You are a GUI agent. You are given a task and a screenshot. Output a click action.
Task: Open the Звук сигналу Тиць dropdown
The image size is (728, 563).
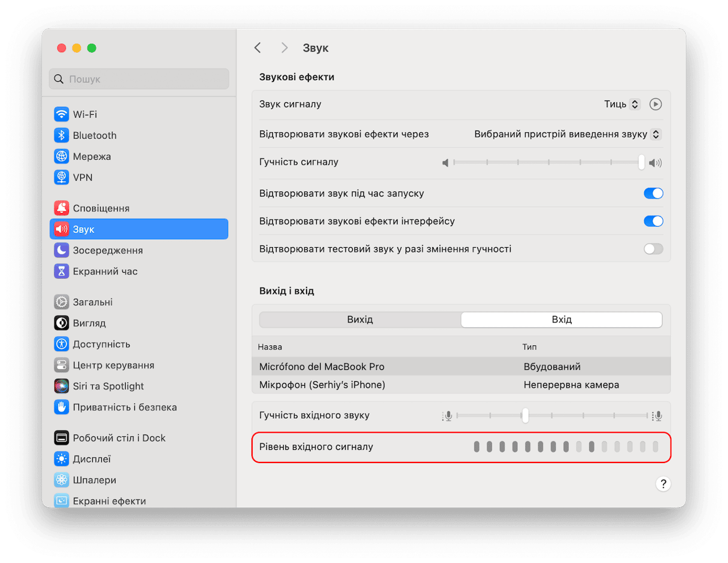coord(622,104)
